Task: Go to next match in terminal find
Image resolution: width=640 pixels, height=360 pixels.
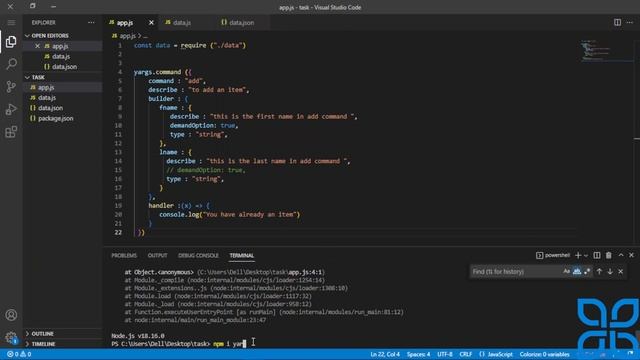Action: coord(610,271)
